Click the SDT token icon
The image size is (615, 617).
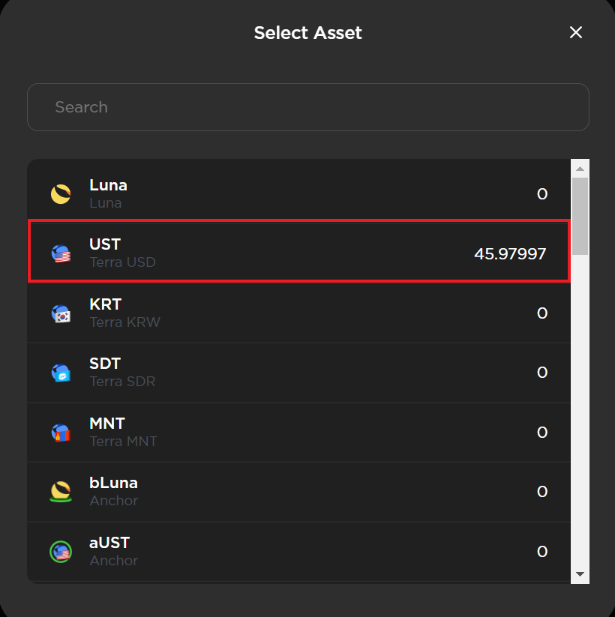point(61,373)
